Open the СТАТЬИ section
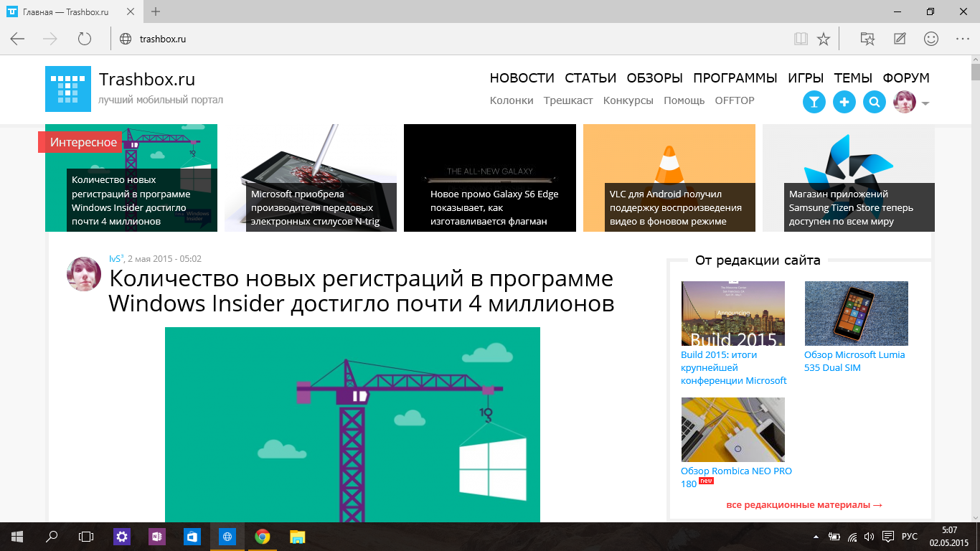The image size is (980, 551). point(590,78)
